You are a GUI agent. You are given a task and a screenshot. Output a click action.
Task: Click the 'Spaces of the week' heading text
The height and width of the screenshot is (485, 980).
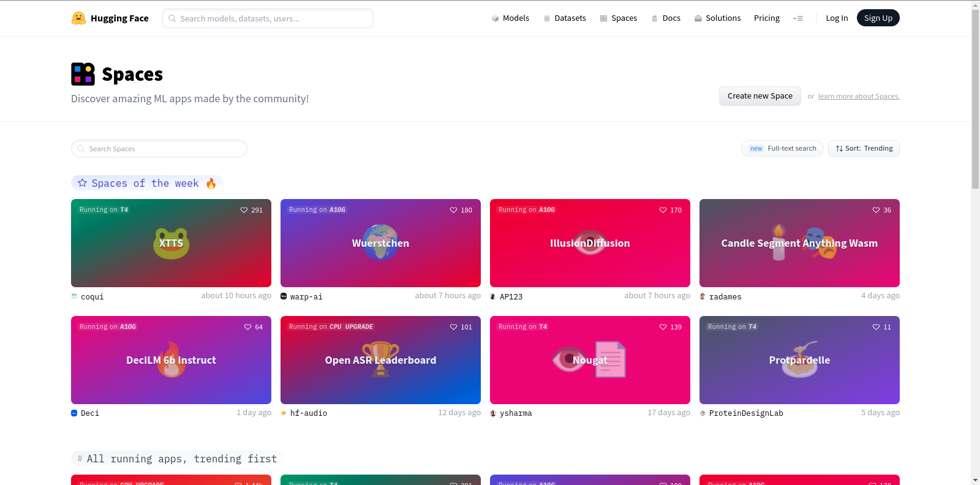[x=145, y=183]
